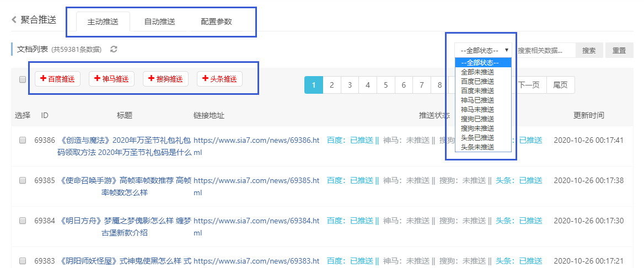Choose 头条未推送 from the status list
Viewport: 644px width, 268px height.
(x=483, y=147)
